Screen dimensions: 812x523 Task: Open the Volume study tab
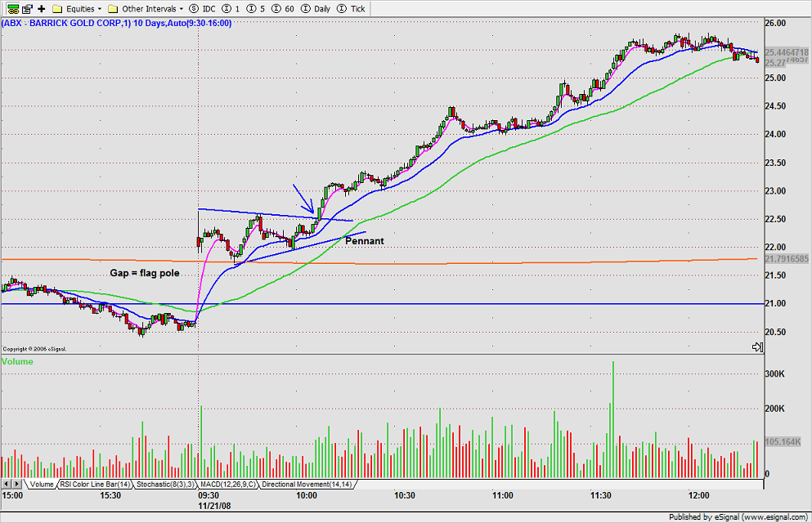(42, 485)
